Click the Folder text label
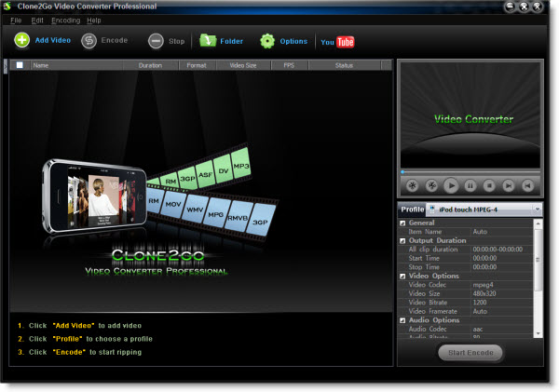 tap(231, 41)
